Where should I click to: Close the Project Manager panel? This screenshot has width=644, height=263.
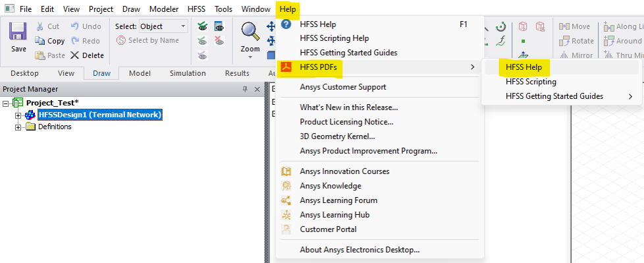(257, 89)
